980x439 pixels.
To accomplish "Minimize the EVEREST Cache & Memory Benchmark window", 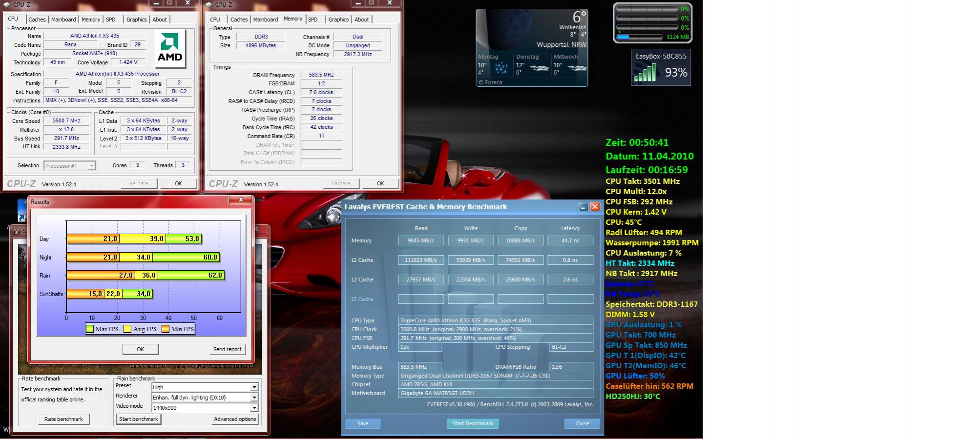I will (584, 207).
